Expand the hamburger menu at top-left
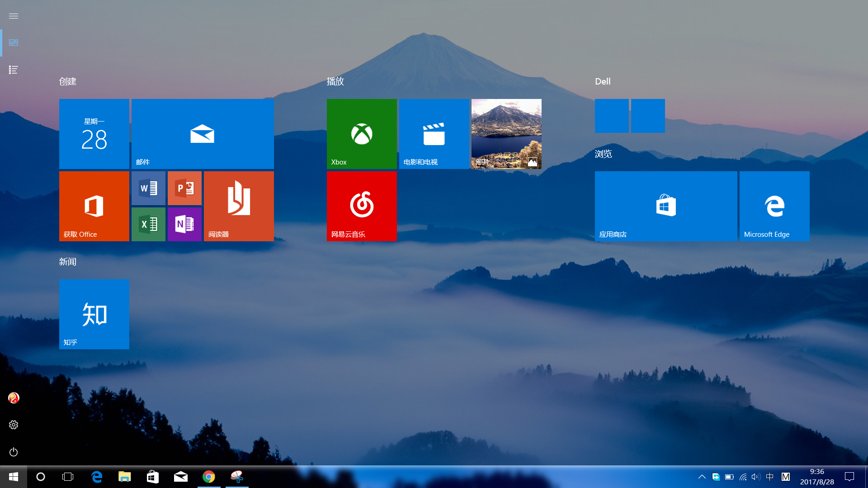This screenshot has height=488, width=868. [x=14, y=16]
